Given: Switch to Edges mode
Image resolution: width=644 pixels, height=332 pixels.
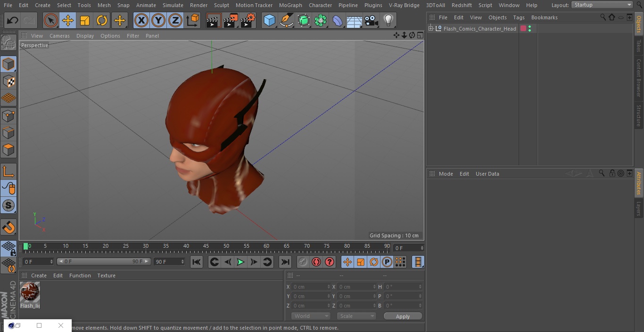Looking at the screenshot, I should pyautogui.click(x=8, y=132).
